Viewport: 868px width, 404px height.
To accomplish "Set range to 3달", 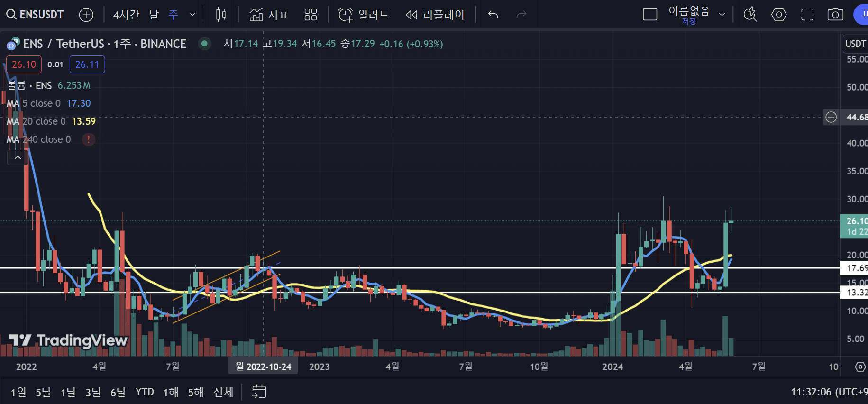I will pos(93,392).
